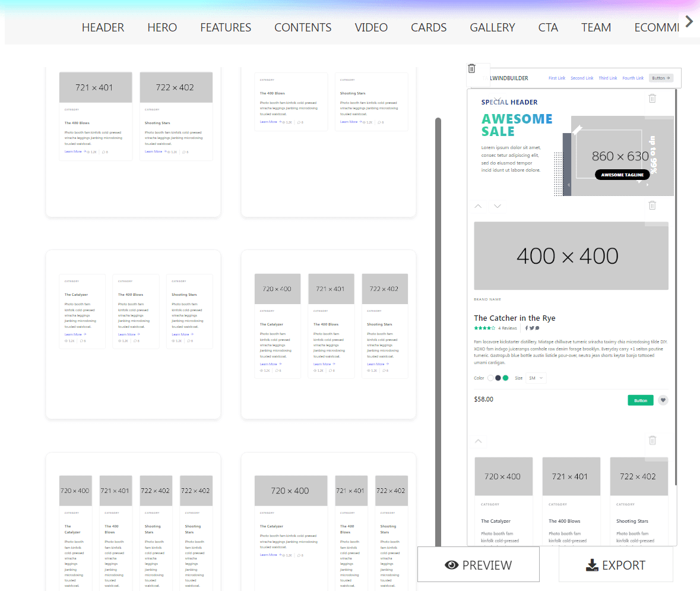Click the EXPORT button
700x591 pixels.
tap(616, 565)
